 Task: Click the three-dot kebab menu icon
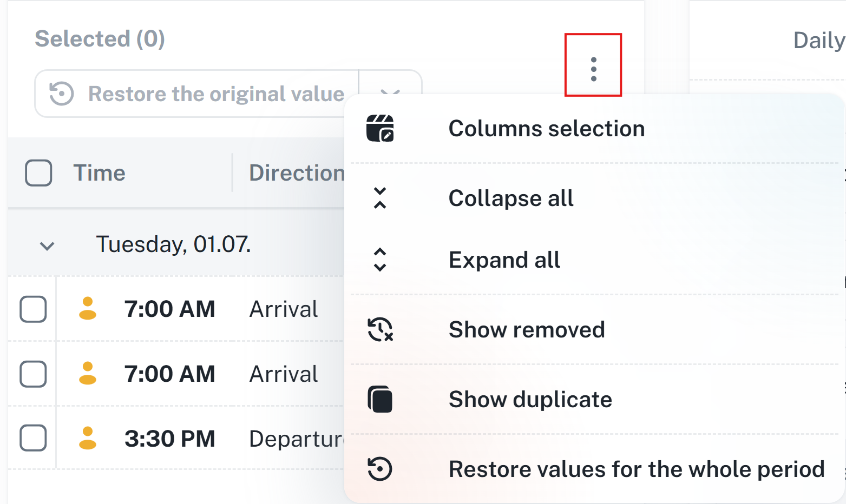[x=593, y=69]
